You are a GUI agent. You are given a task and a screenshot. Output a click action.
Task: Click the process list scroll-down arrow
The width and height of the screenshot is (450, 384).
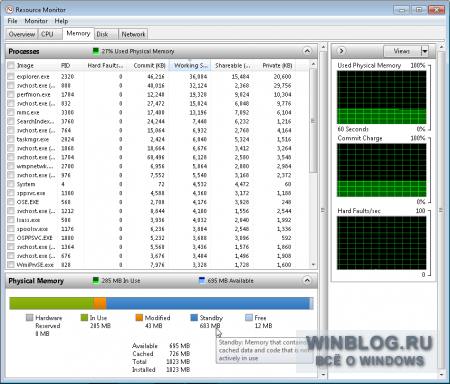coord(313,265)
